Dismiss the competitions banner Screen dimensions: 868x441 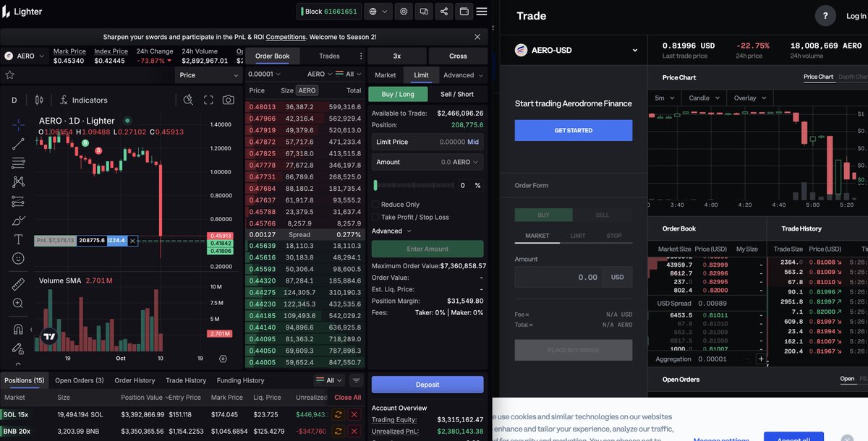pos(477,36)
